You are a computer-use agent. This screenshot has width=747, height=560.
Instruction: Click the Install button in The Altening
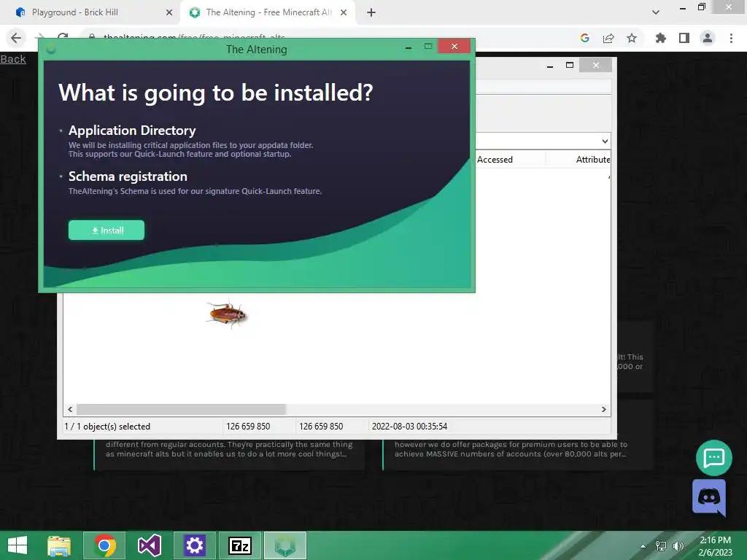pyautogui.click(x=107, y=230)
